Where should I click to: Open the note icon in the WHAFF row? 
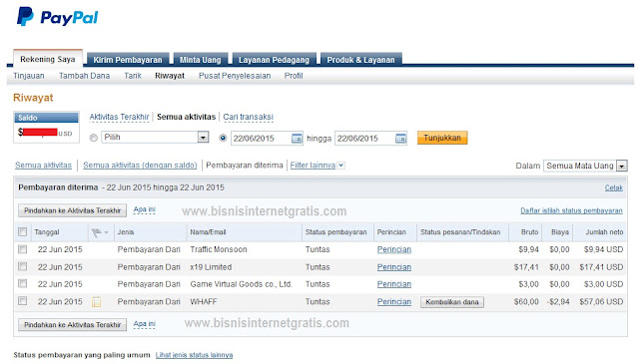click(x=96, y=302)
